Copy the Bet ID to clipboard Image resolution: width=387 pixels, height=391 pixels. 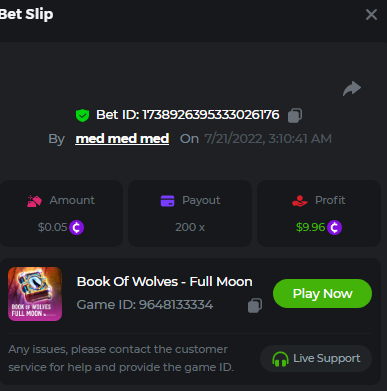[x=295, y=115]
